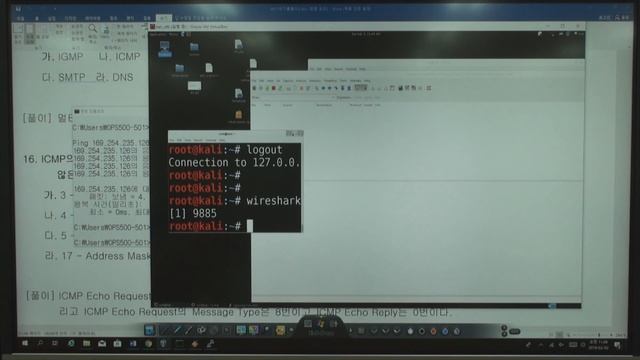This screenshot has width=640, height=360.
Task: Open the Computer icon on the Kali desktop
Action: [x=165, y=49]
